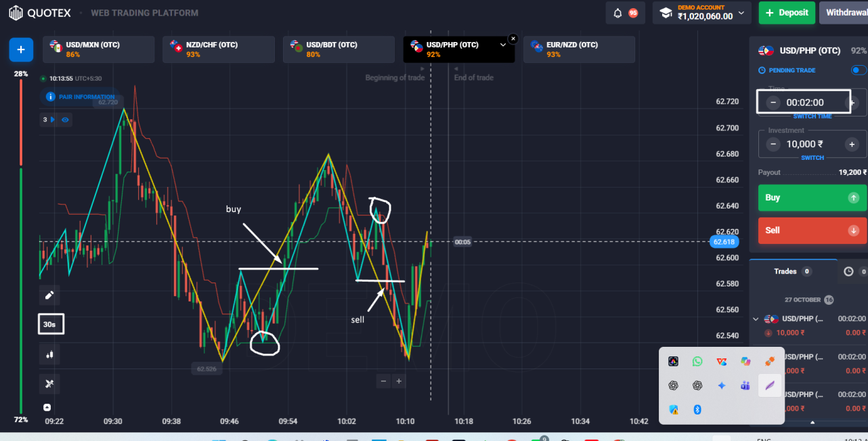Decrease trade time with minus
Viewport: 868px width, 441px height.
(x=773, y=103)
